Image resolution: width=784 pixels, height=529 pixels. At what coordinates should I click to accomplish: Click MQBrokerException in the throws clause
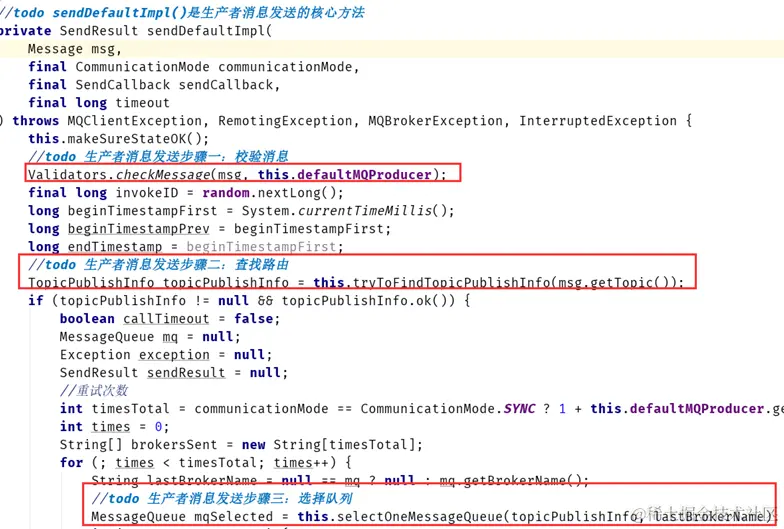(436, 120)
